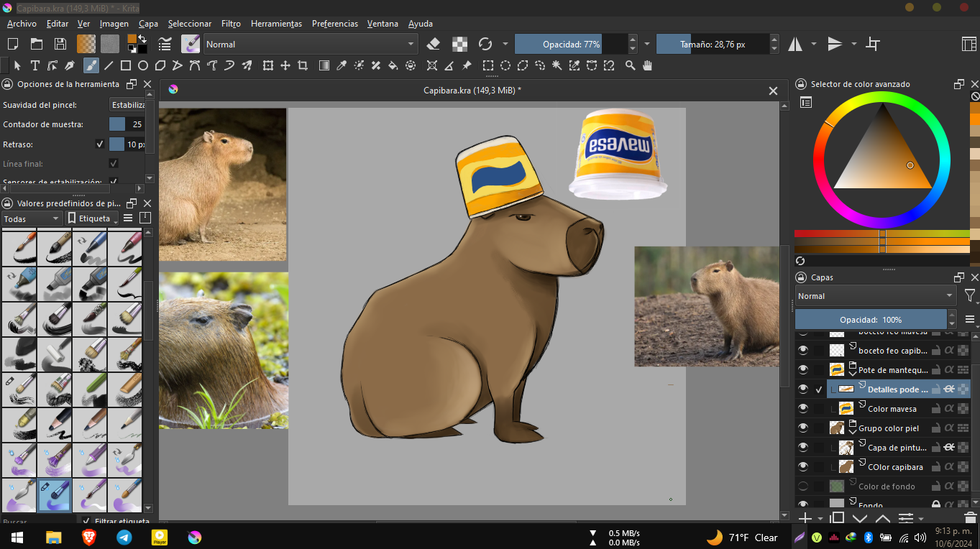Toggle the Retraso checkbox
Viewport: 980px width, 549px height.
point(100,144)
